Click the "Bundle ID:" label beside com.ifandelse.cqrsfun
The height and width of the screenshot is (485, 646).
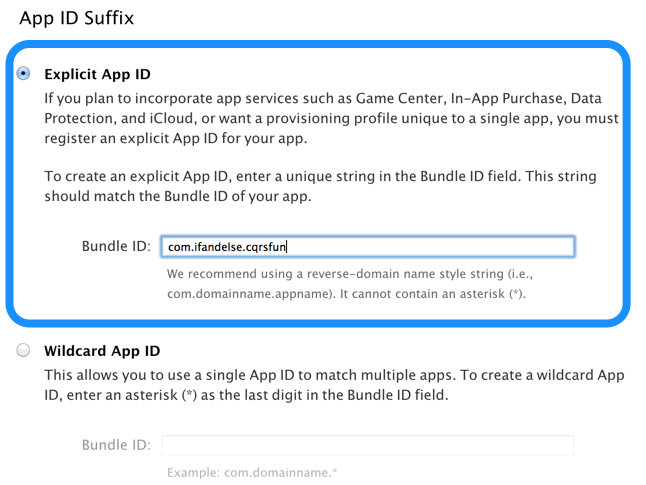(x=115, y=246)
